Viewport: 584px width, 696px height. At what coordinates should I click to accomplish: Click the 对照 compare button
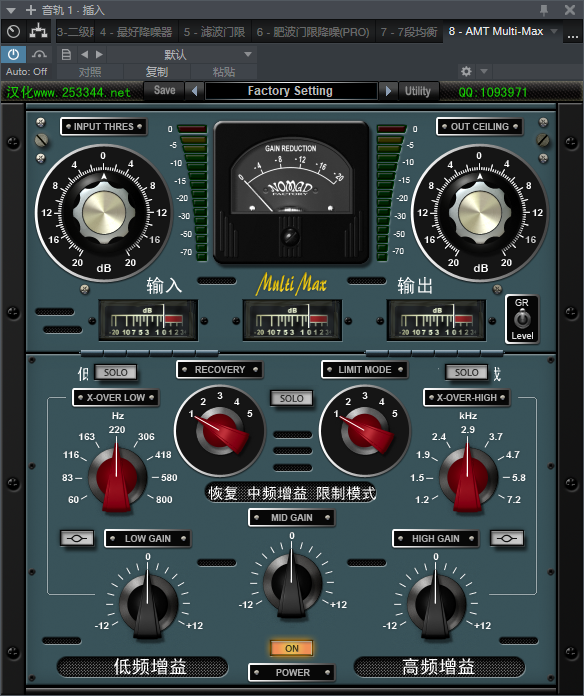click(x=90, y=72)
